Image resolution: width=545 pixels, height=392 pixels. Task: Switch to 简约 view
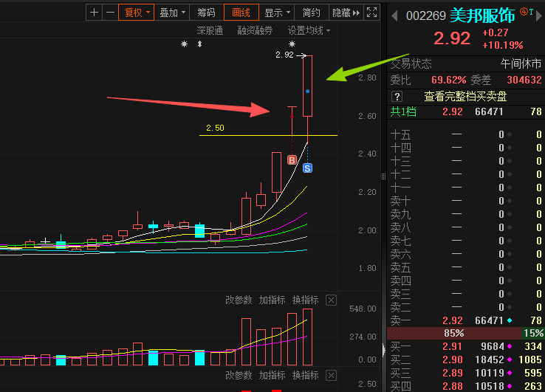point(311,13)
